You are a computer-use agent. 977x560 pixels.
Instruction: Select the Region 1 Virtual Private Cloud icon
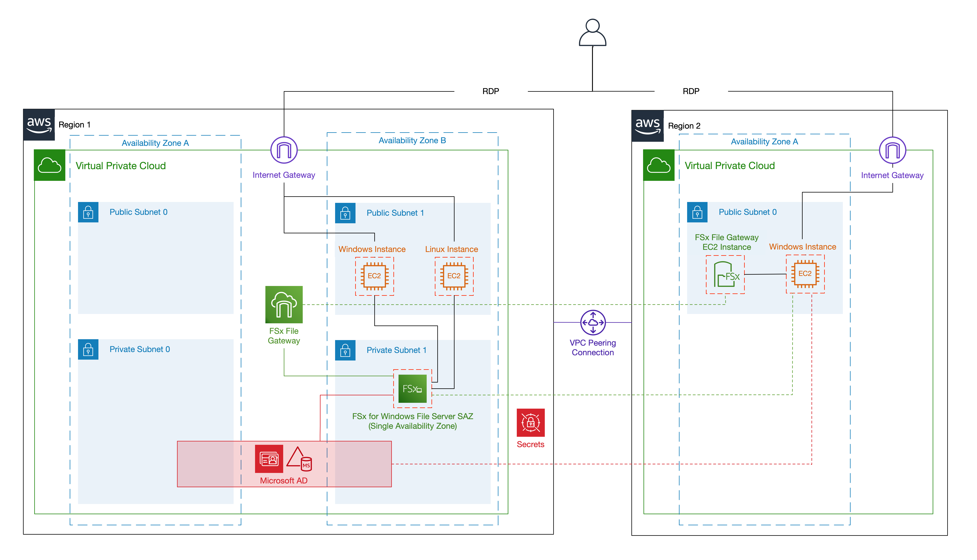pos(50,165)
